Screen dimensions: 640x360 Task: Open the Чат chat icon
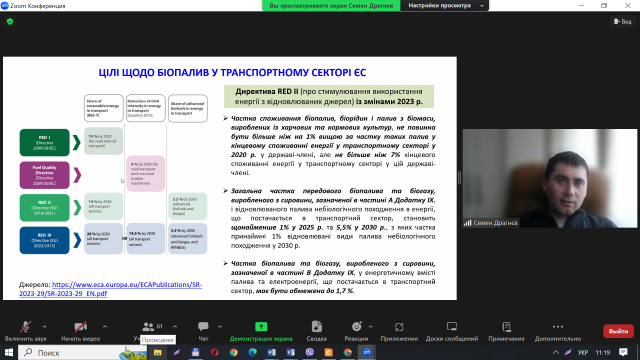pos(203,327)
